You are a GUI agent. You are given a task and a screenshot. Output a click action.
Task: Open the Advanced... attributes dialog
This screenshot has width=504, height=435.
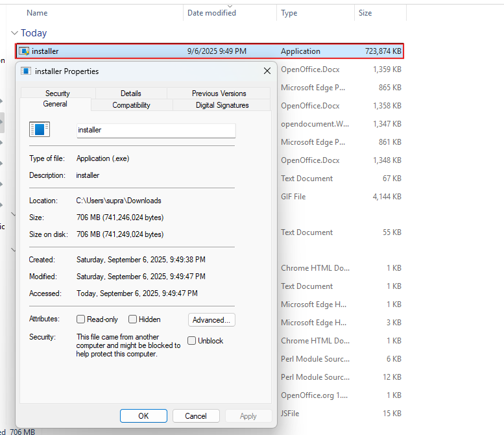point(211,320)
